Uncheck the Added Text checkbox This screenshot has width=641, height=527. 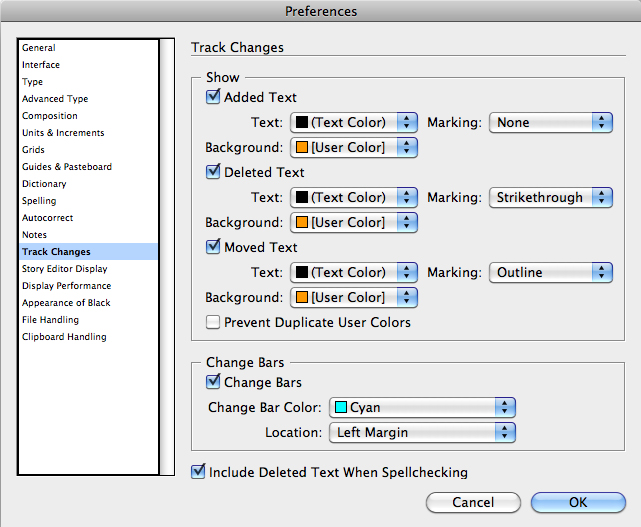(213, 97)
